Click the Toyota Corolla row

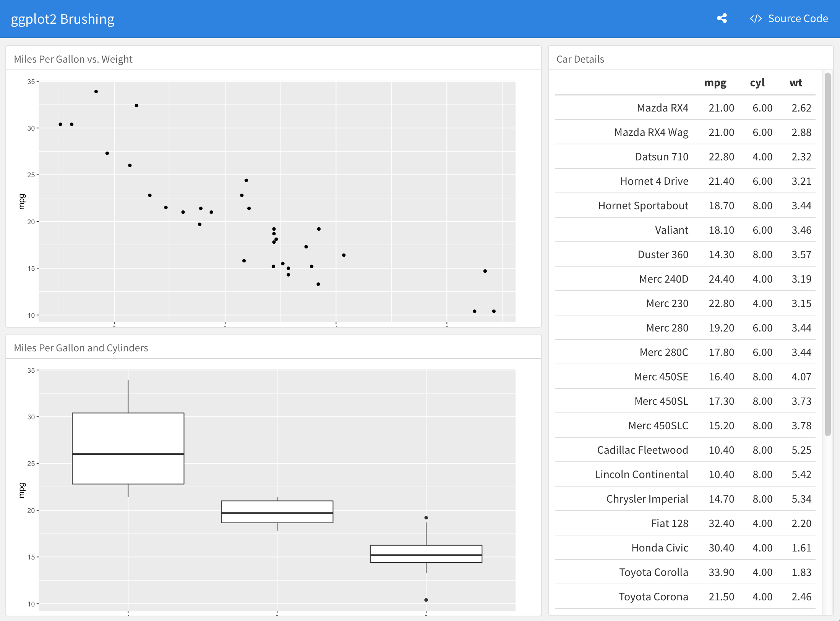654,572
